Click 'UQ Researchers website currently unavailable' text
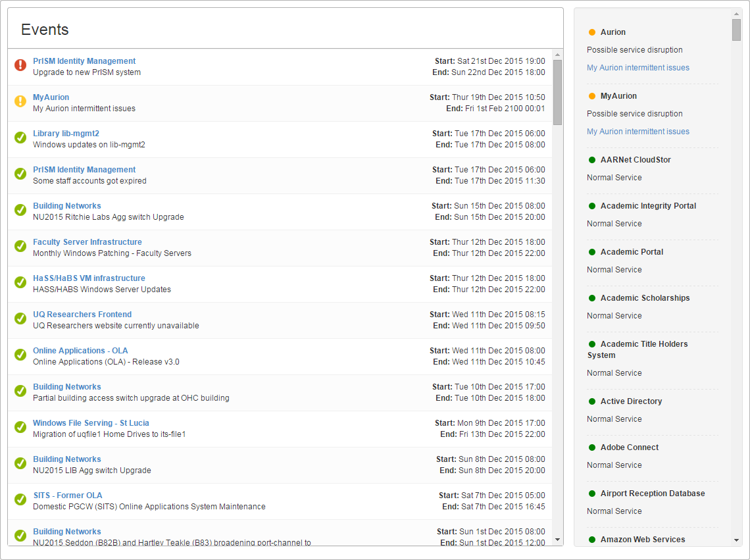The image size is (750, 560). click(x=116, y=326)
